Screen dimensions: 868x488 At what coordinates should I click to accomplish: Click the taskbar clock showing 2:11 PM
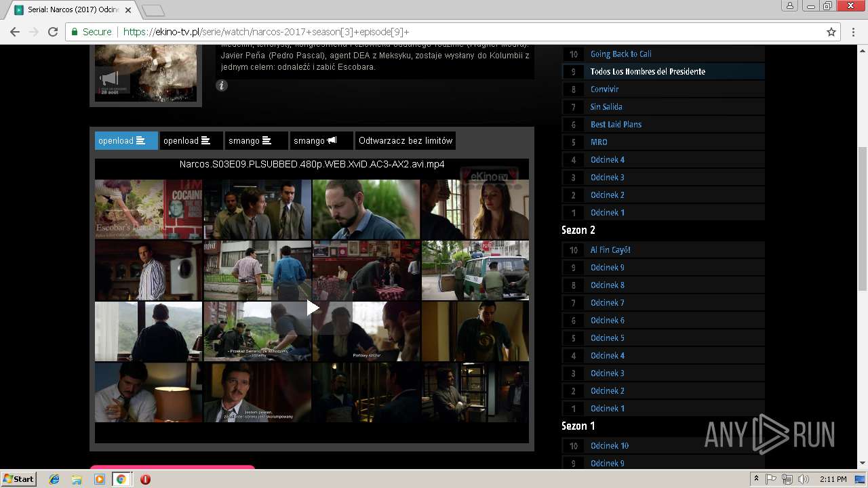coord(833,479)
